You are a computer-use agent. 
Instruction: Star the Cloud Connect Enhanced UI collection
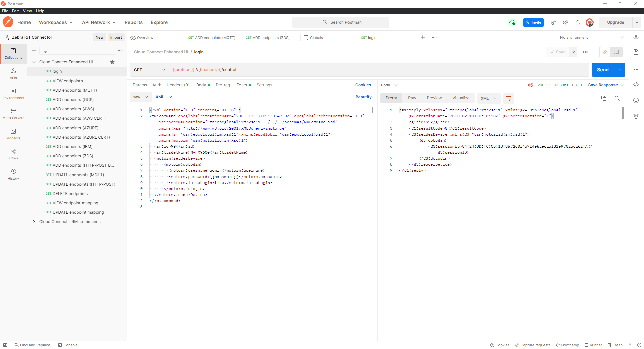click(x=112, y=62)
